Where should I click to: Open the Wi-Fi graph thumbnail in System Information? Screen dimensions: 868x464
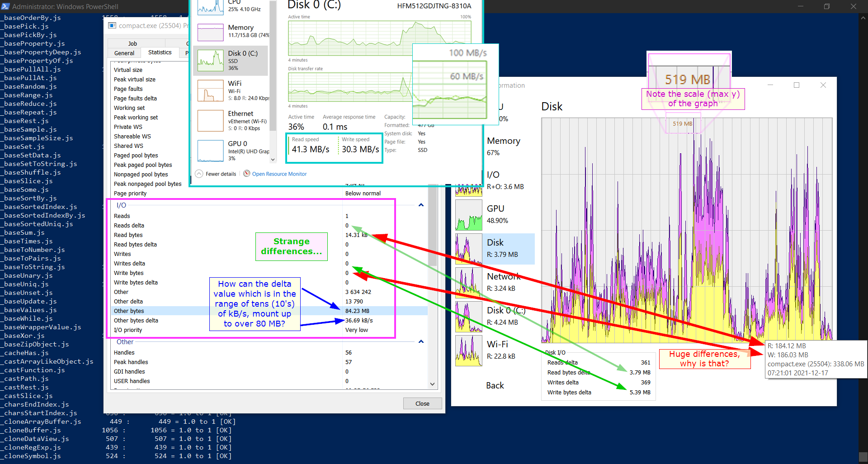coord(469,350)
